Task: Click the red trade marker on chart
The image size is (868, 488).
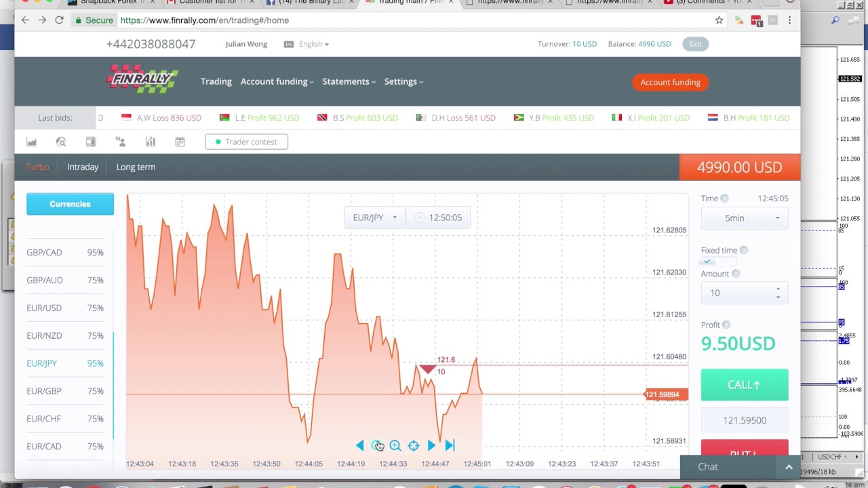Action: tap(427, 369)
